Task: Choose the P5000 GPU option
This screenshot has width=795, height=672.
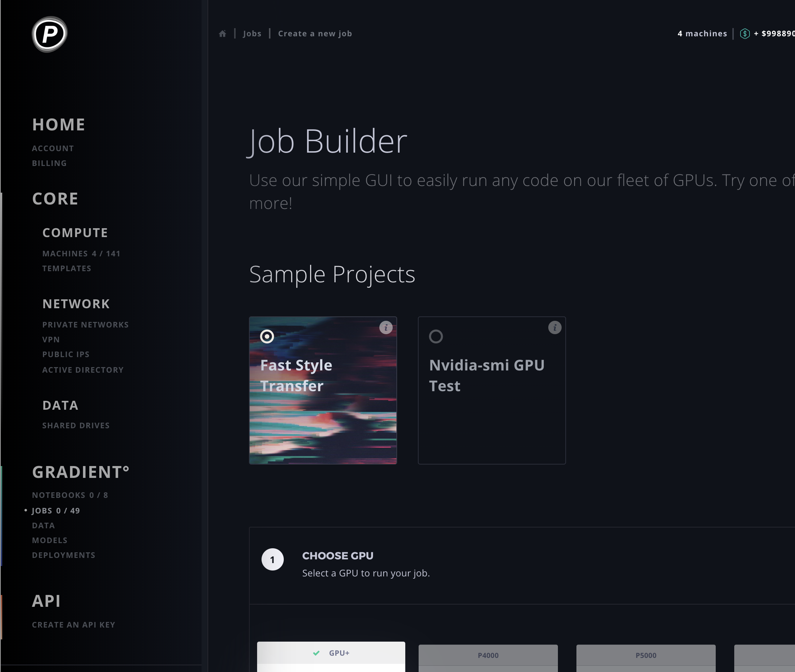Action: click(x=646, y=656)
